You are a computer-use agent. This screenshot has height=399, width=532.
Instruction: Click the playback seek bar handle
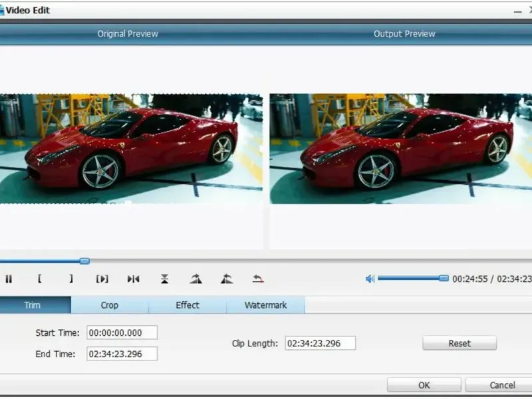84,261
